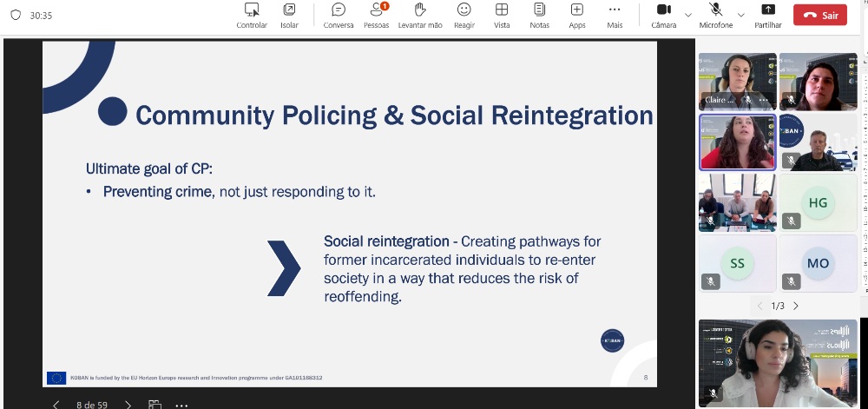
Task: Open the slide grid view icon
Action: (155, 405)
